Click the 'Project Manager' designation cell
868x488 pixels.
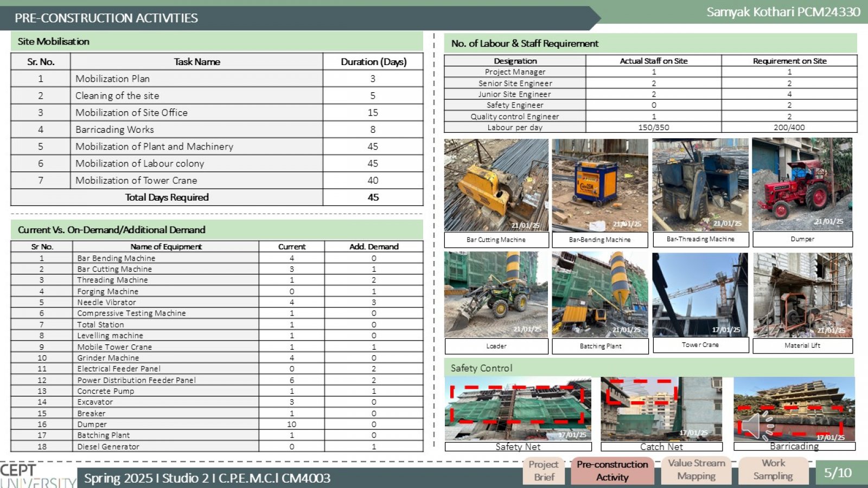[x=515, y=72]
